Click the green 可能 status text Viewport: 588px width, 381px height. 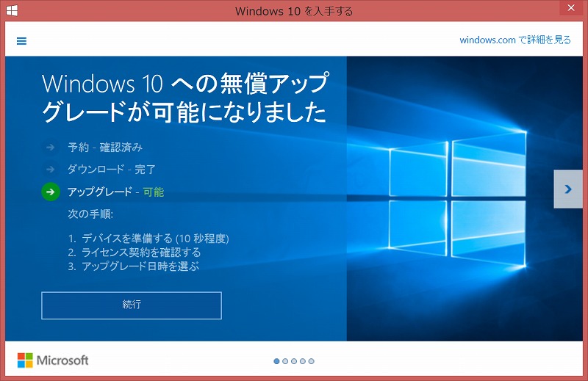pos(154,192)
